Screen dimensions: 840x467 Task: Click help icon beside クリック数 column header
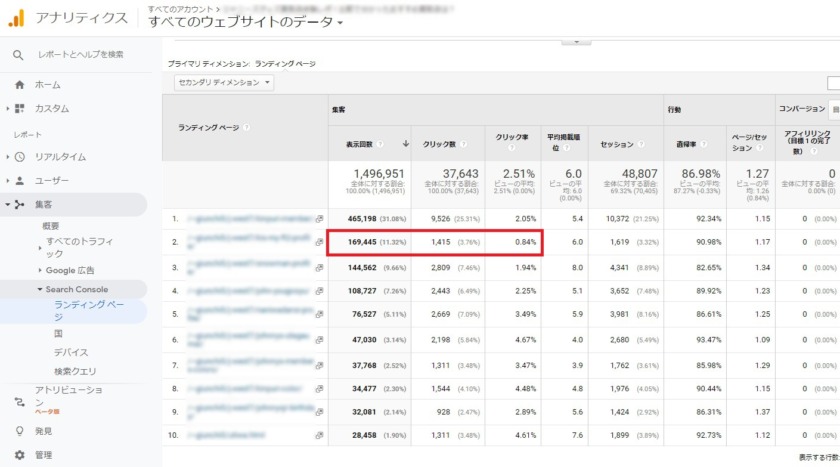(x=463, y=144)
